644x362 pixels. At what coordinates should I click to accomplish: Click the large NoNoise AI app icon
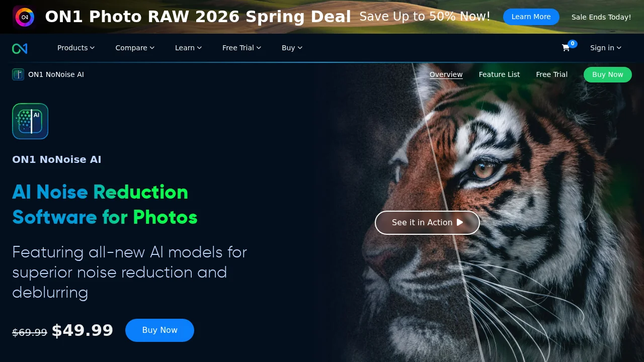point(30,121)
